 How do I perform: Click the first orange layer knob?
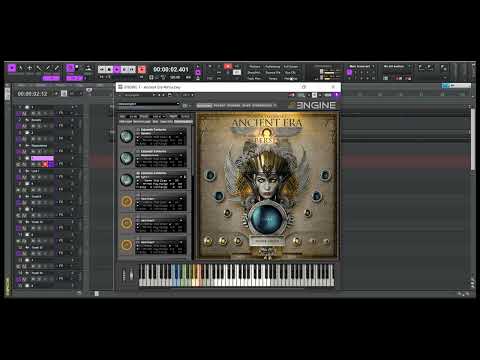(x=126, y=202)
